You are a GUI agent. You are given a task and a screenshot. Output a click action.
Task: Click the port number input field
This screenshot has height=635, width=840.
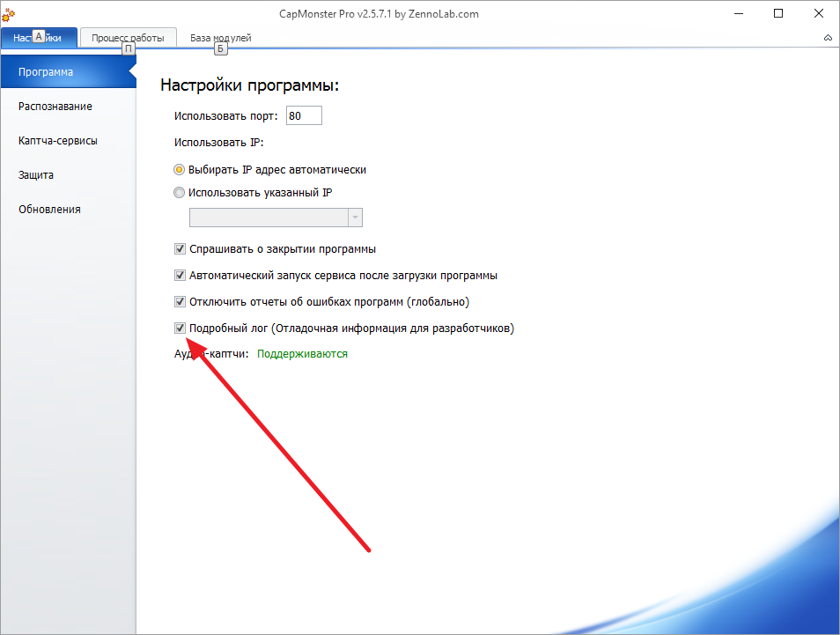304,115
